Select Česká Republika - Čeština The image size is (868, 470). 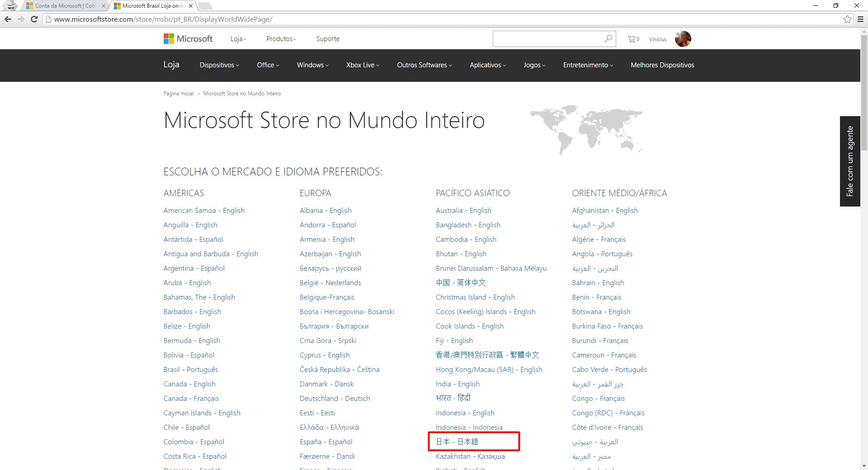(340, 370)
